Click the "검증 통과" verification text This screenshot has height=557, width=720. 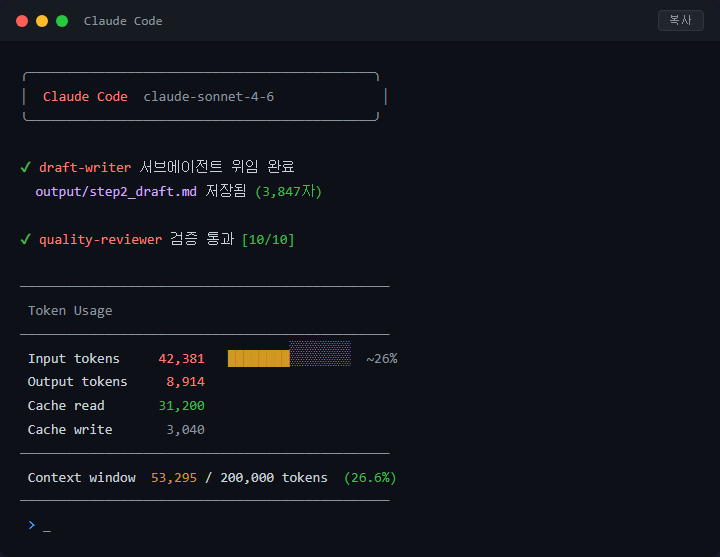coord(202,238)
